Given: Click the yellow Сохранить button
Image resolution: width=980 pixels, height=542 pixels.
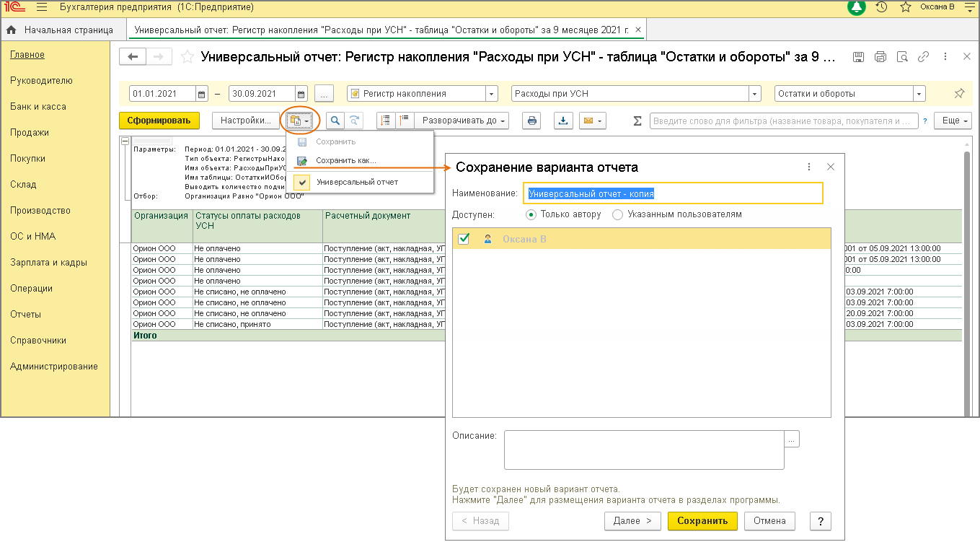Looking at the screenshot, I should pyautogui.click(x=702, y=521).
